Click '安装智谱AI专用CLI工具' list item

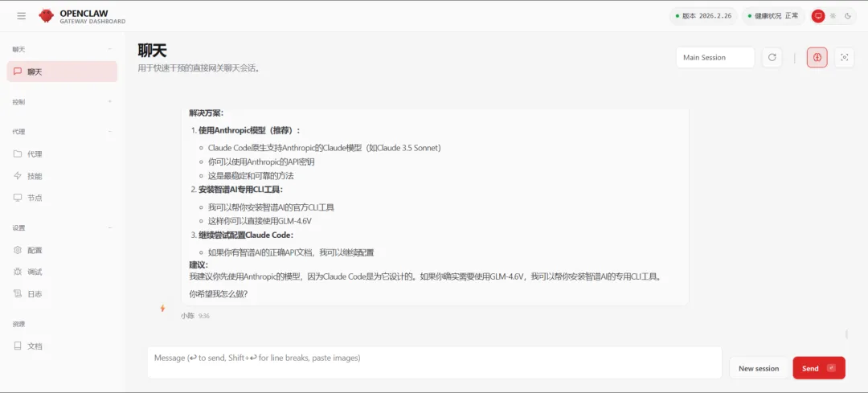pos(241,190)
